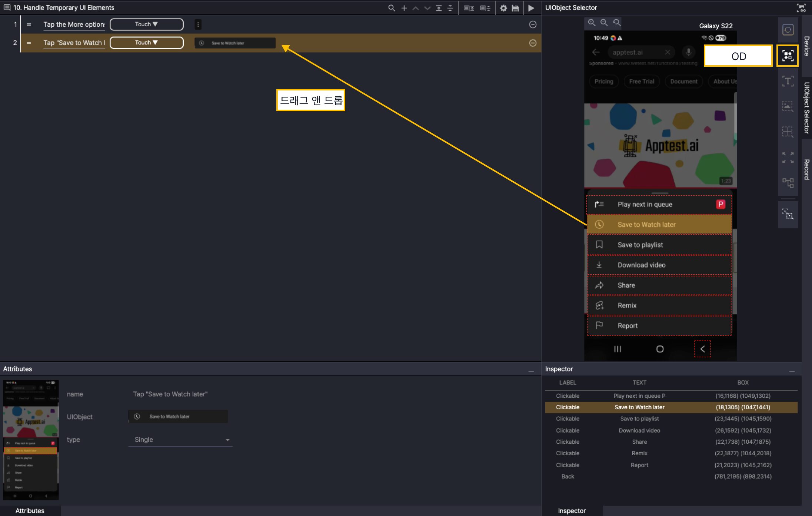Select the OD object detection tool
Image resolution: width=812 pixels, height=516 pixels.
click(x=788, y=56)
